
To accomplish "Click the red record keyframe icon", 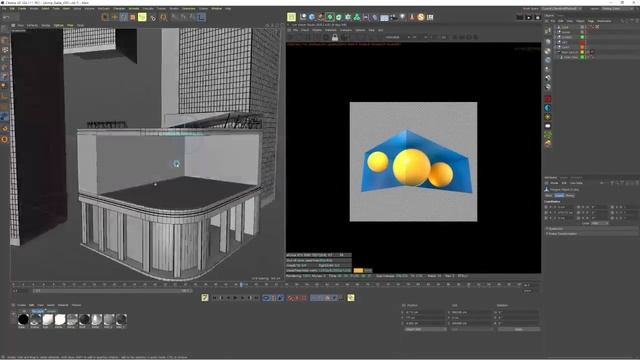I will click(291, 298).
